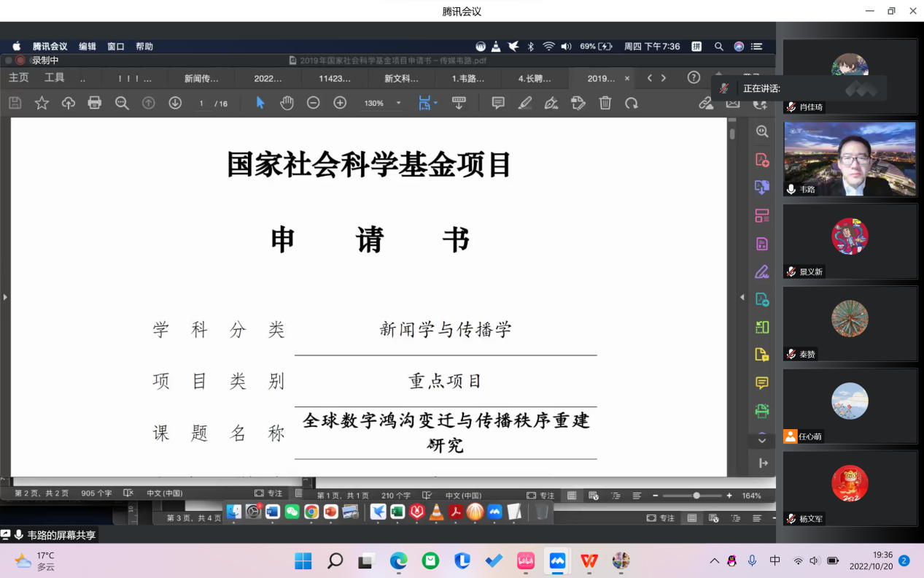Select the highlighter pen tool
Viewport: 924px width, 578px height.
tap(525, 103)
